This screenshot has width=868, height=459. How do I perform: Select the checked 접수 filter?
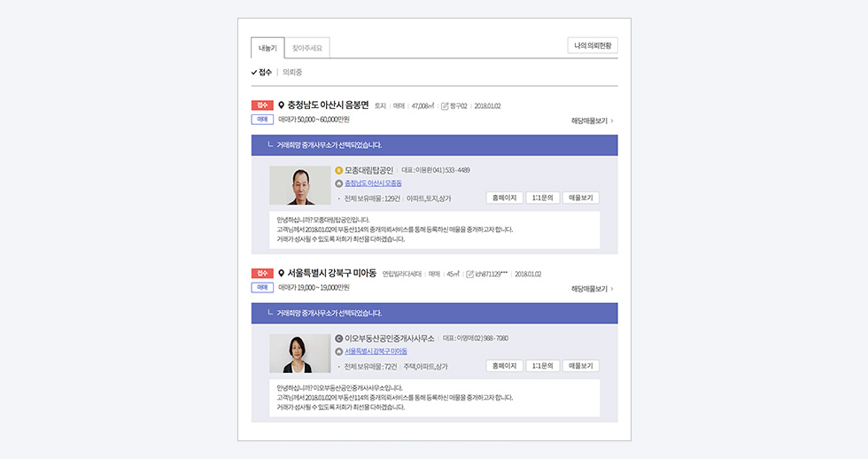tap(261, 73)
